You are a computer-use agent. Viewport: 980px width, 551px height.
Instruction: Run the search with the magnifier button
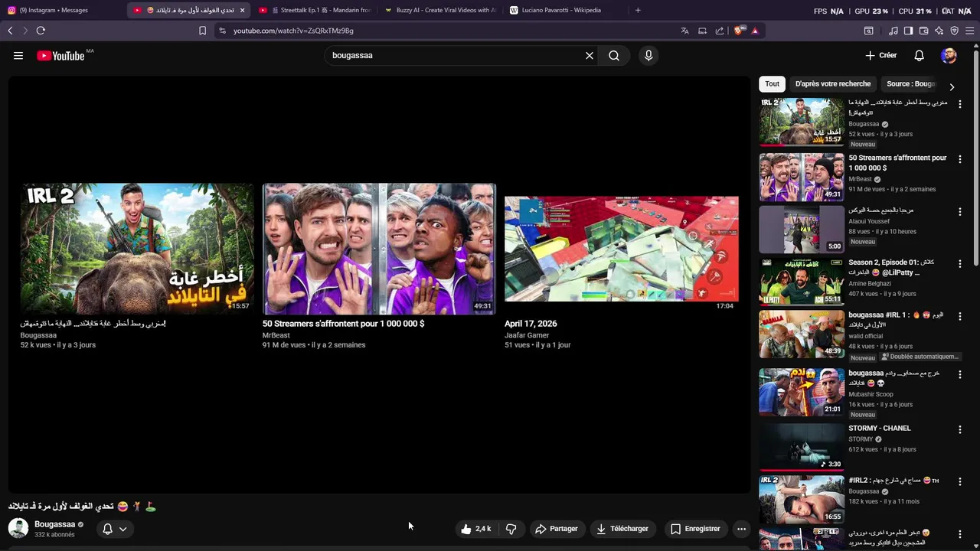pos(614,56)
